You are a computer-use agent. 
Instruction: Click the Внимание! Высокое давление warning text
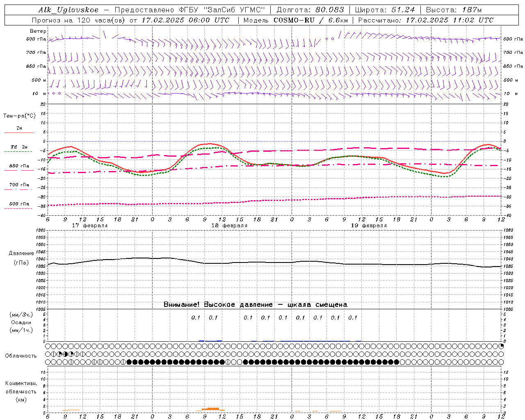click(256, 304)
